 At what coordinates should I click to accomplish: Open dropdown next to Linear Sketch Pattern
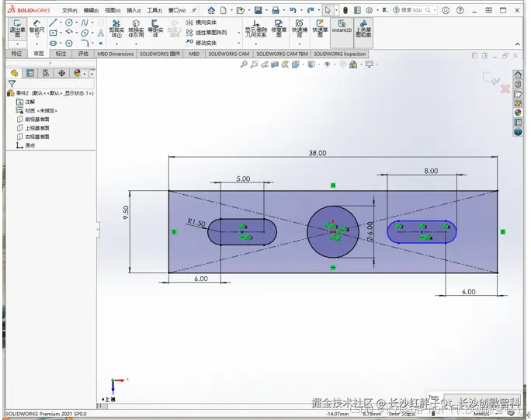click(x=239, y=33)
